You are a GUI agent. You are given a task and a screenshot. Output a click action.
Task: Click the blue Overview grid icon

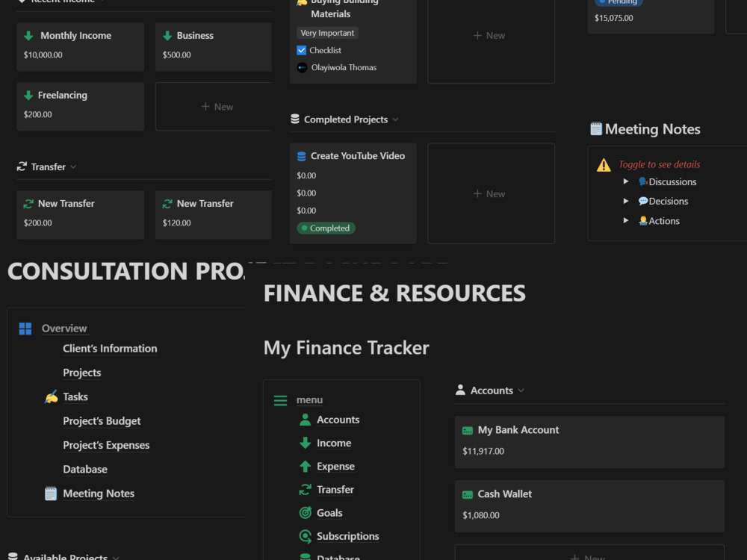point(25,329)
